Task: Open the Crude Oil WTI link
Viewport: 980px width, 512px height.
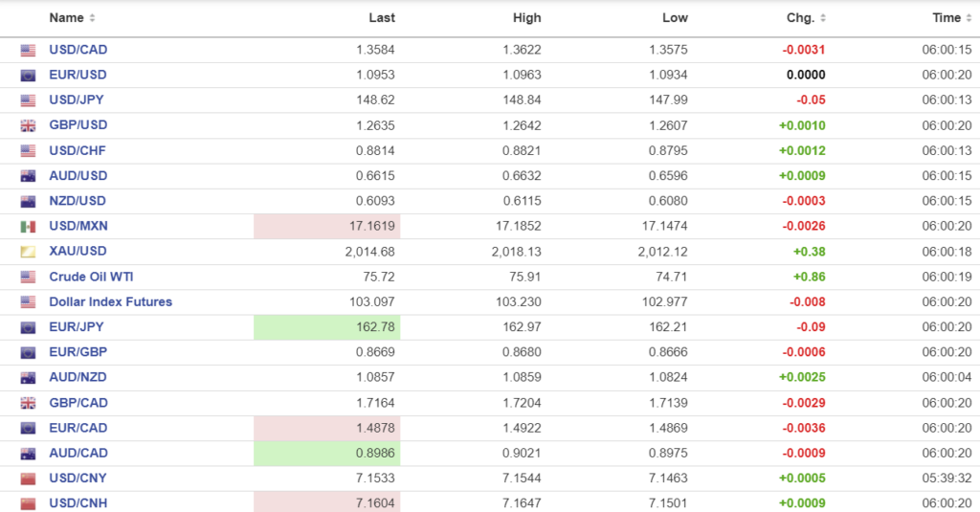Action: coord(91,277)
